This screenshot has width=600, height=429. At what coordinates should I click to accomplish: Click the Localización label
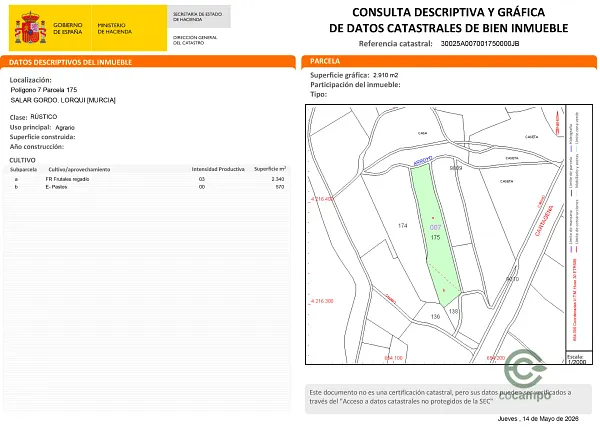tap(31, 80)
